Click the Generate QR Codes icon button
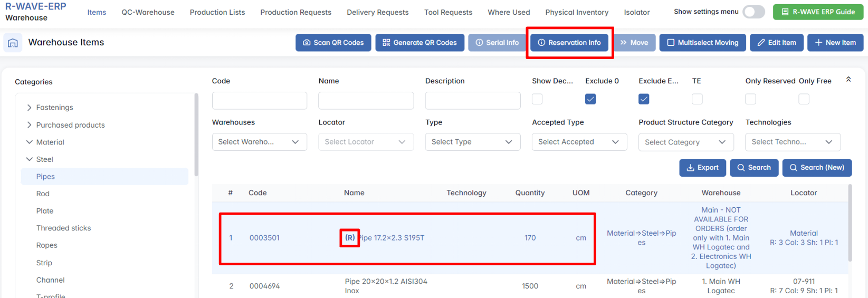 386,43
